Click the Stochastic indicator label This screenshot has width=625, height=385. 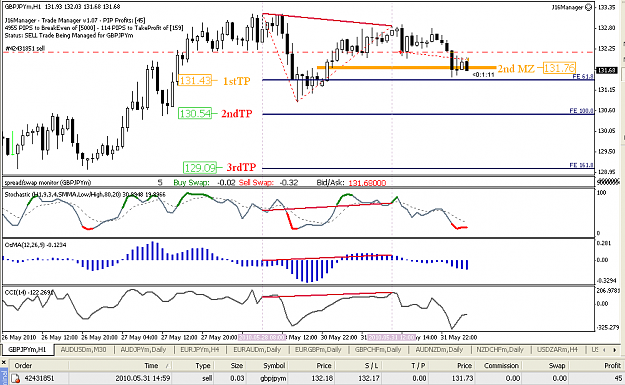[x=85, y=194]
